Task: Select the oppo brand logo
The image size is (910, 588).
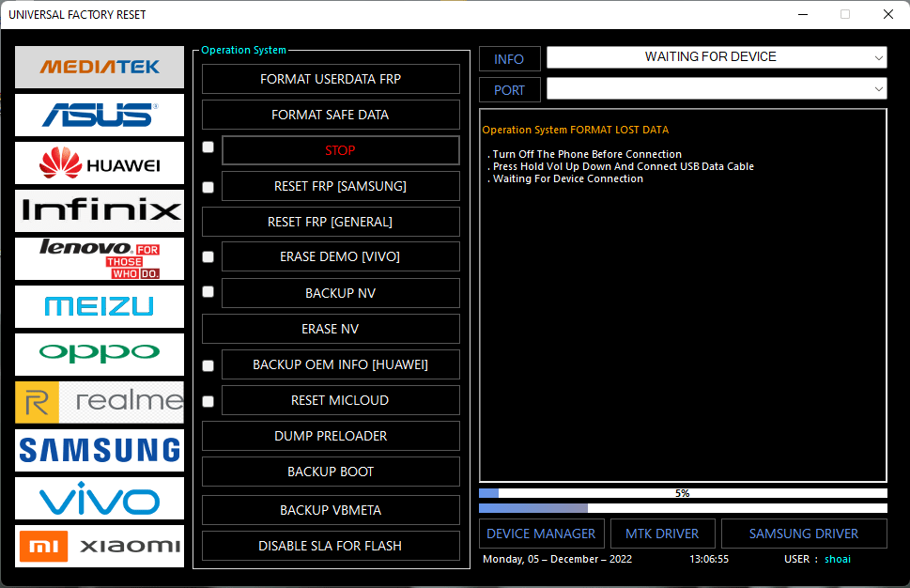Action: [x=99, y=354]
